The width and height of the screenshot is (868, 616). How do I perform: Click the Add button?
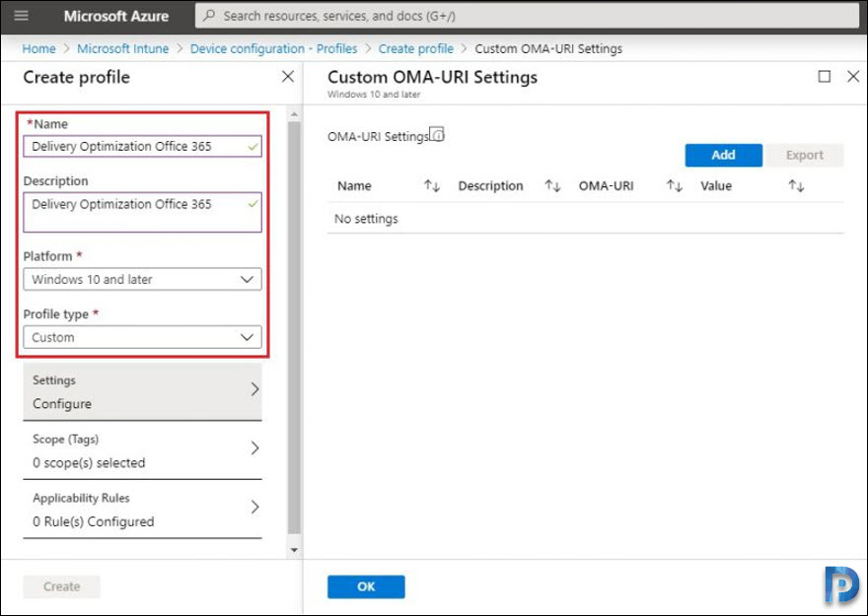click(724, 155)
